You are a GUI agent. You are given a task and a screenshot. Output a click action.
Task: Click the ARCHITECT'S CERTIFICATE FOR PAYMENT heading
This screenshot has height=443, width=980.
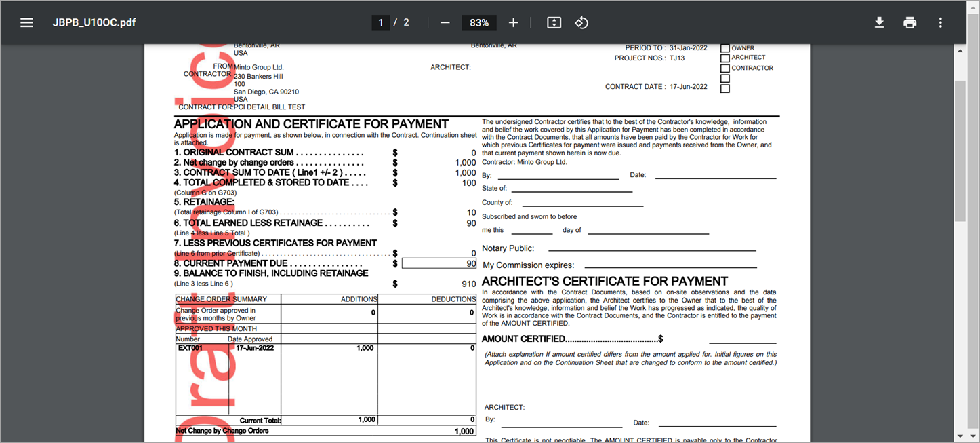point(605,281)
